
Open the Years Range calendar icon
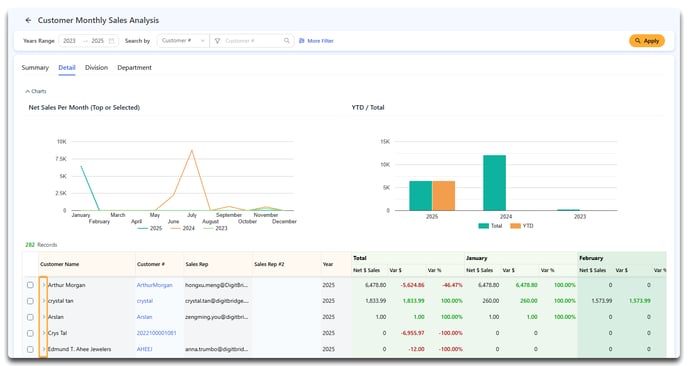click(x=111, y=41)
